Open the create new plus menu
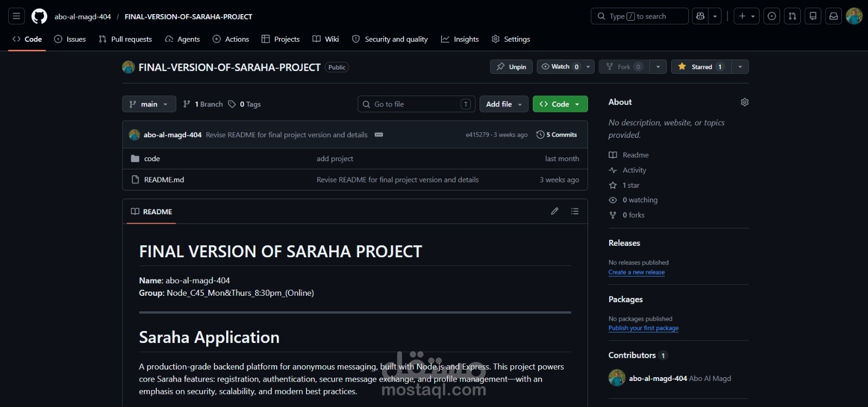The image size is (868, 407). 746,16
